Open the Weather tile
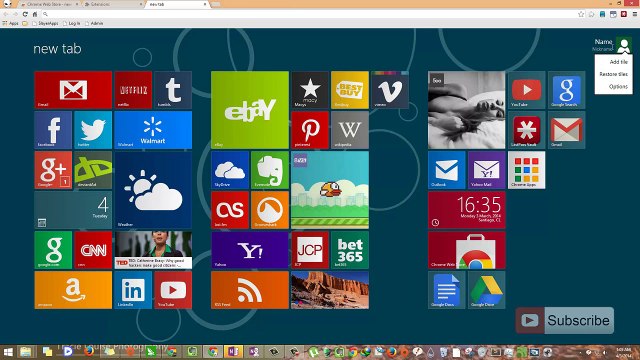The width and height of the screenshot is (640, 360). [153, 190]
